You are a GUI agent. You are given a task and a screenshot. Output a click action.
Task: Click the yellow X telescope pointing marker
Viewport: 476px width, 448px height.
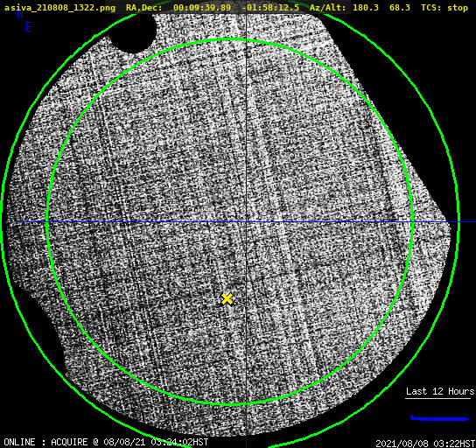pos(227,299)
